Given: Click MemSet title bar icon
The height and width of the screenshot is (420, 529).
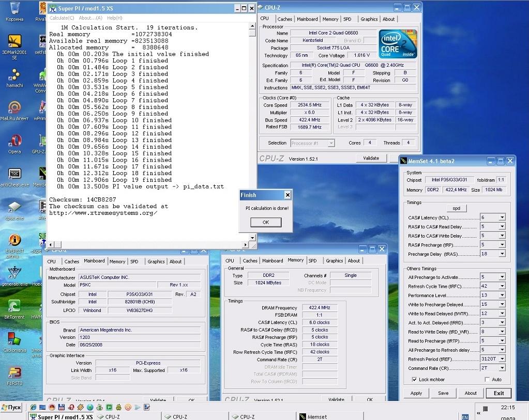Looking at the screenshot, I should [x=404, y=161].
